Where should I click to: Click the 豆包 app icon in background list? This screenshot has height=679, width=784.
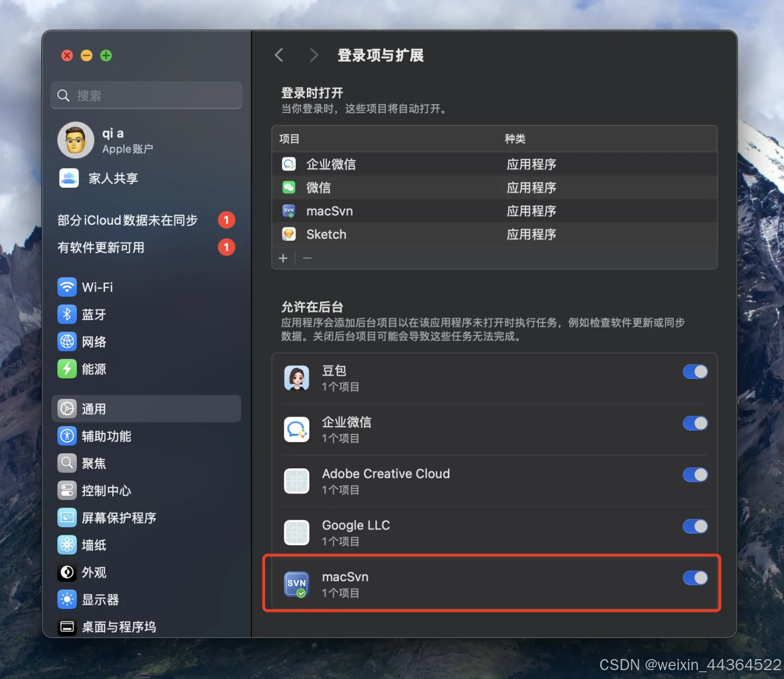click(x=296, y=378)
